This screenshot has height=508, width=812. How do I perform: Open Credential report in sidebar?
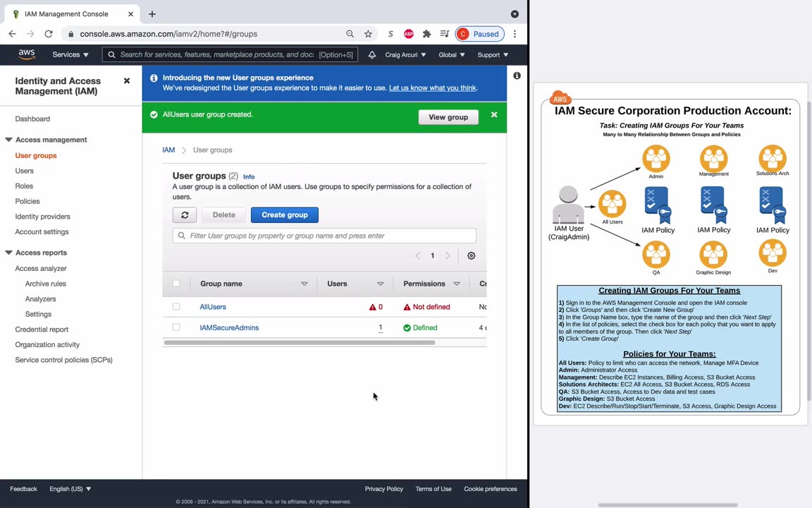pyautogui.click(x=42, y=329)
